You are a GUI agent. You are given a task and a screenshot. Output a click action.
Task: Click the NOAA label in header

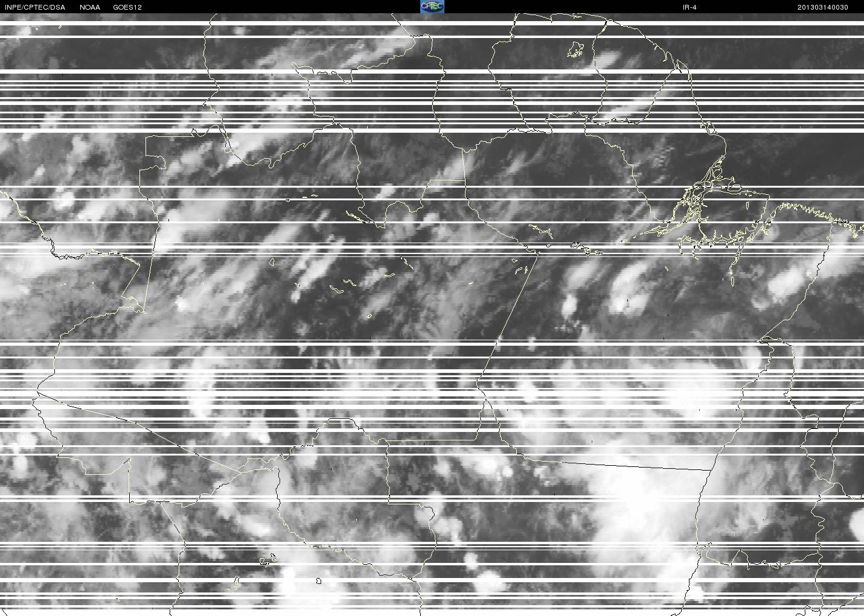click(x=90, y=7)
